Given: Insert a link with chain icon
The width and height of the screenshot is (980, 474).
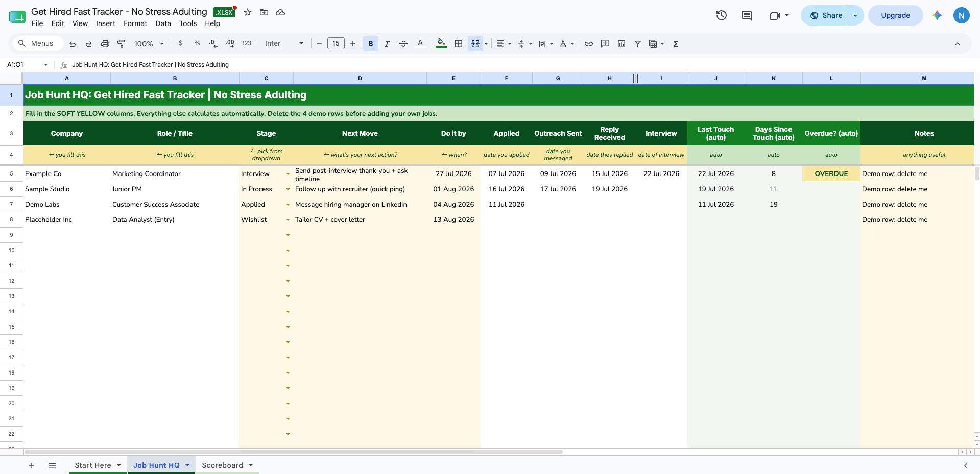Looking at the screenshot, I should tap(589, 44).
